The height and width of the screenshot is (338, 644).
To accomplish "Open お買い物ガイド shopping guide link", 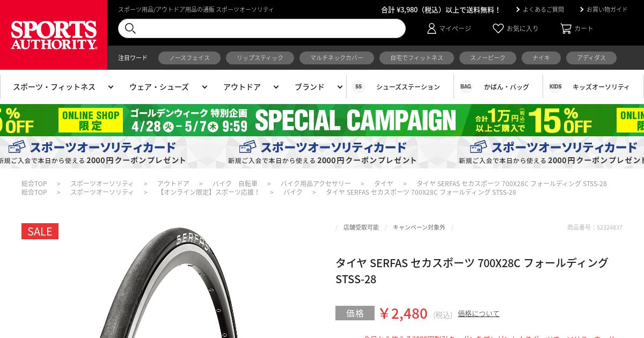I will click(604, 10).
